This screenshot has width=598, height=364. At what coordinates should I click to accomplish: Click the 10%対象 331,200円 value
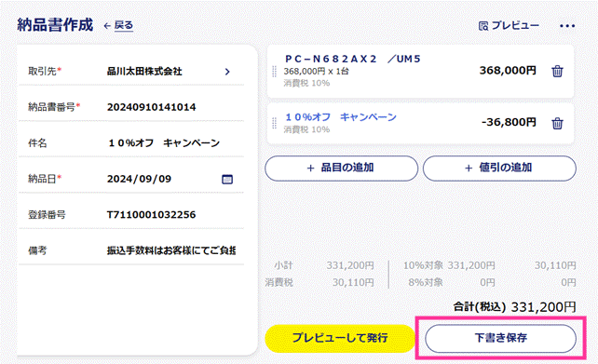[471, 265]
